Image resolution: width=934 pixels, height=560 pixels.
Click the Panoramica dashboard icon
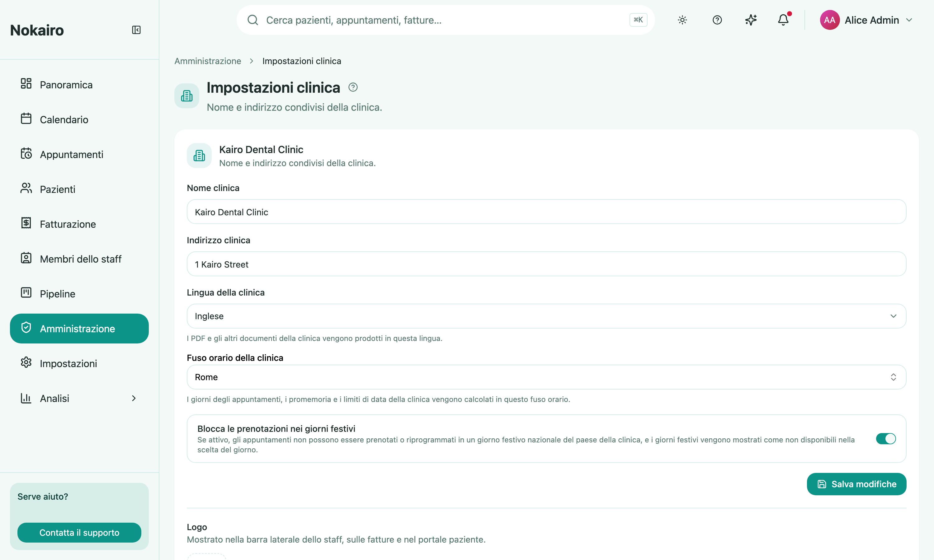[26, 83]
